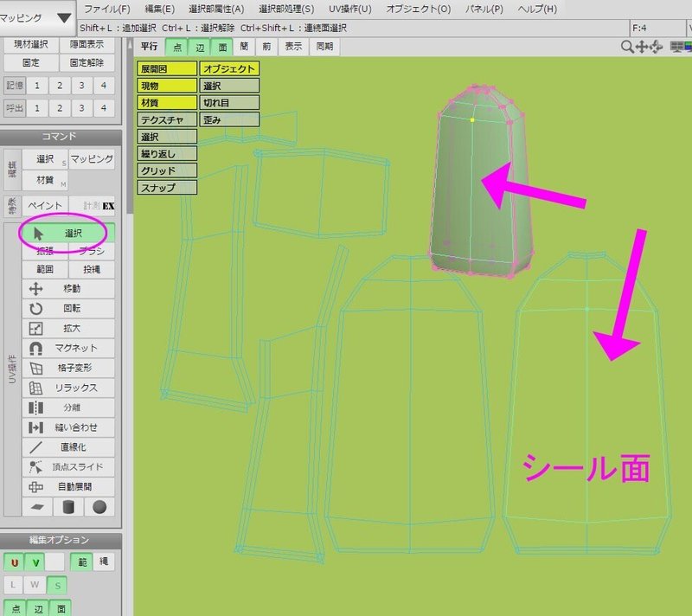The width and height of the screenshot is (692, 616).
Task: Choose the リラックス relax tool
Action: pyautogui.click(x=68, y=388)
